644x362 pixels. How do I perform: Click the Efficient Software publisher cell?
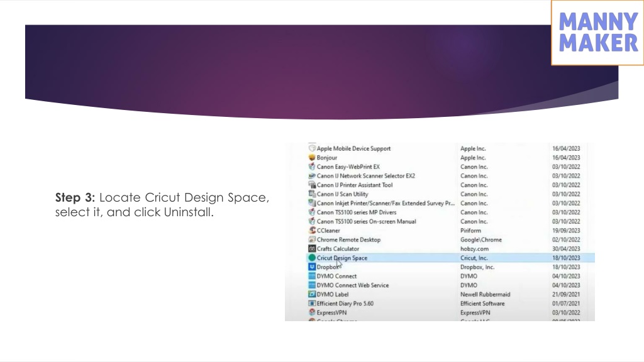tap(482, 304)
